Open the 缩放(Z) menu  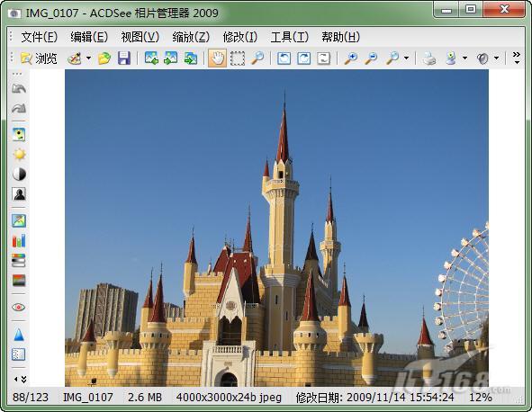(191, 37)
